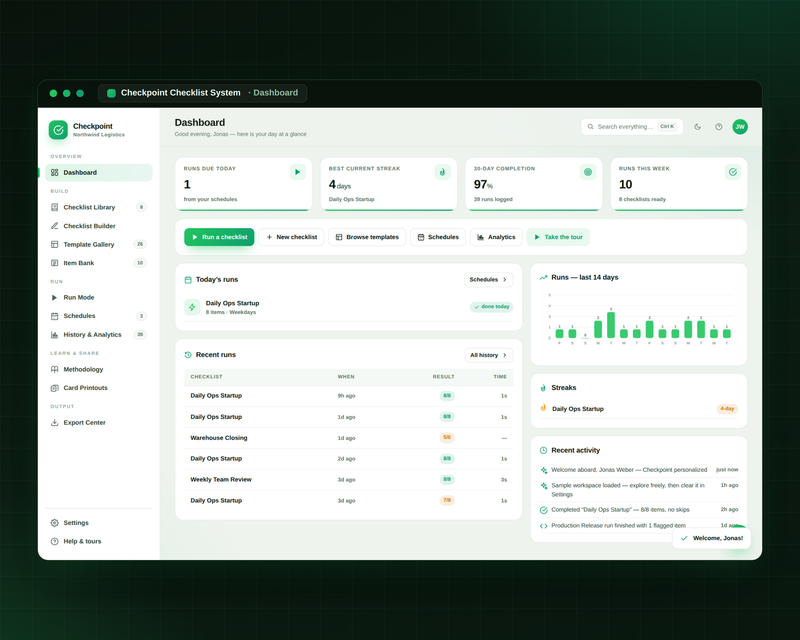
Task: Click clock icon beside Recent activity
Action: (x=543, y=450)
